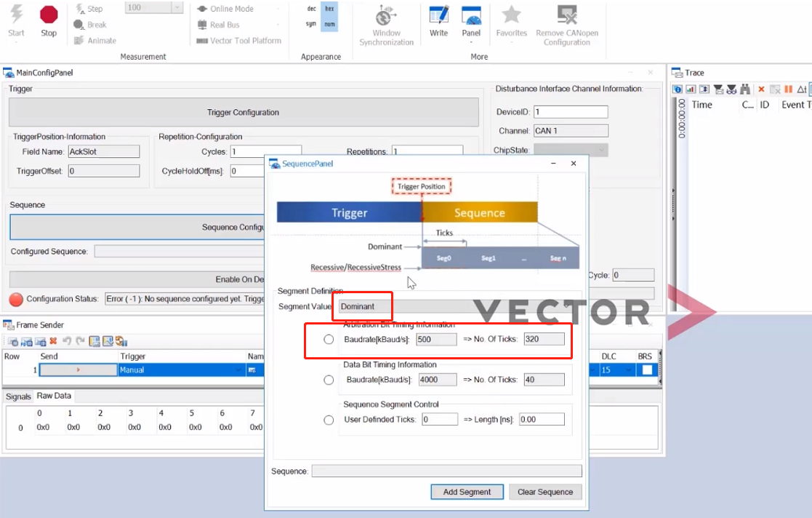Click the arbitration Baudrate 500 field

pyautogui.click(x=437, y=339)
